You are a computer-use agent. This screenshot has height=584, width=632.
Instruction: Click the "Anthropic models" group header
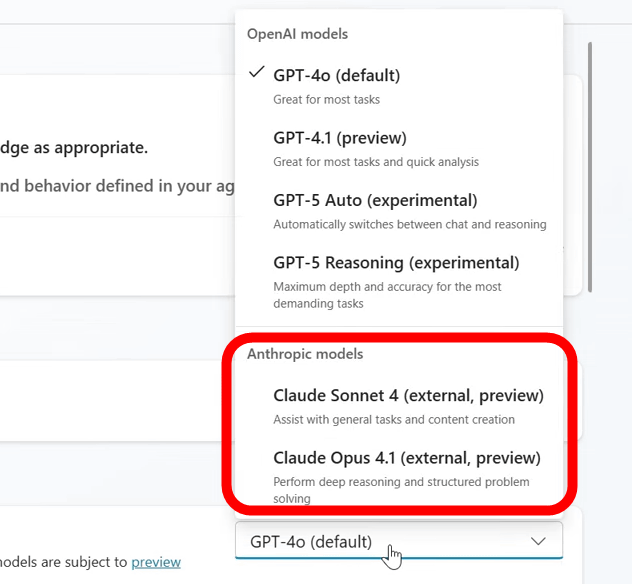coord(305,354)
